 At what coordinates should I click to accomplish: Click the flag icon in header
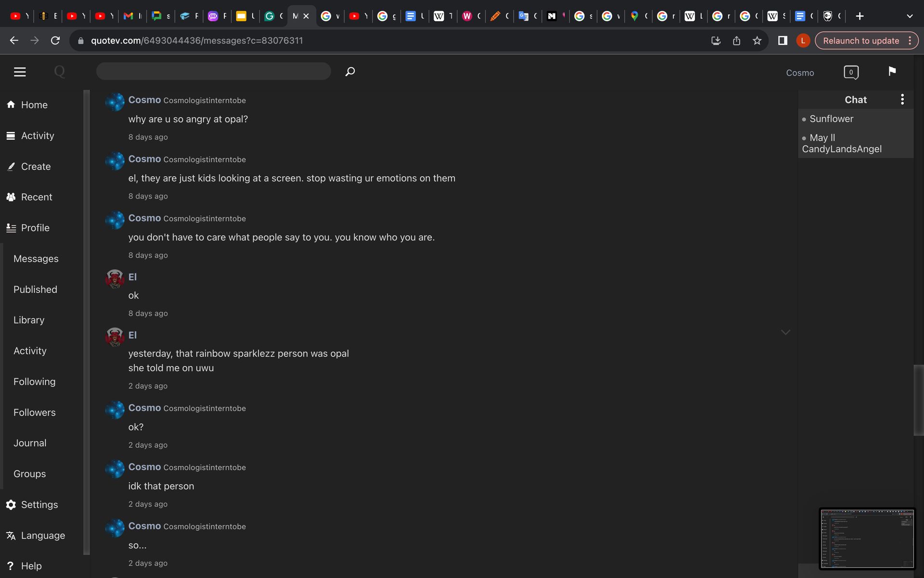coord(892,71)
